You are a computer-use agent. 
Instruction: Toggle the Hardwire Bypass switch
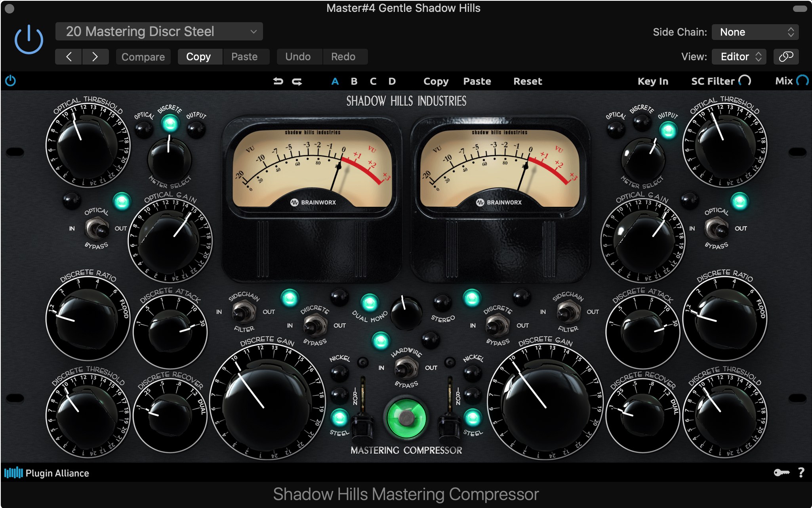(405, 368)
